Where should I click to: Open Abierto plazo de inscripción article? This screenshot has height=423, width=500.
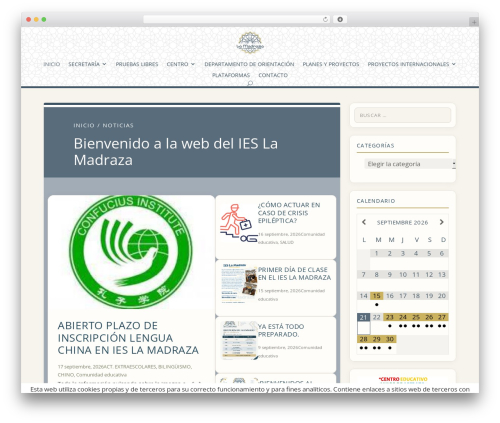(128, 338)
